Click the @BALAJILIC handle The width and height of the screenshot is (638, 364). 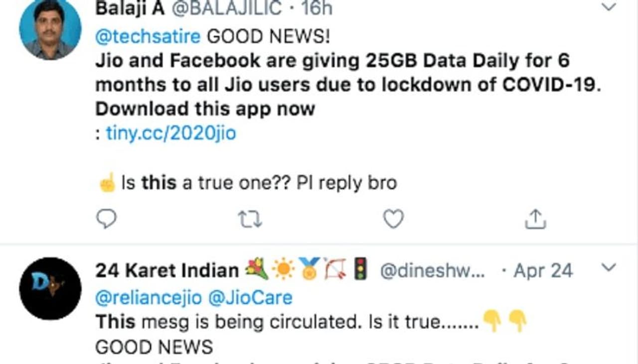tap(227, 8)
